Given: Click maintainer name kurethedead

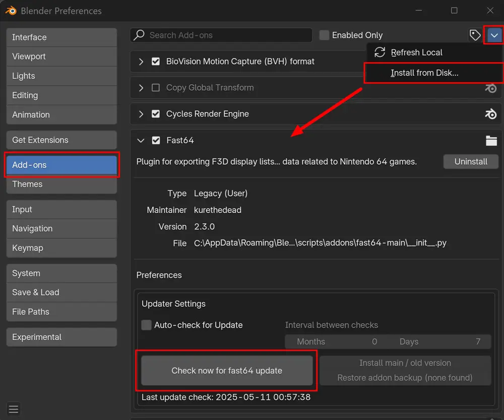Looking at the screenshot, I should point(218,210).
